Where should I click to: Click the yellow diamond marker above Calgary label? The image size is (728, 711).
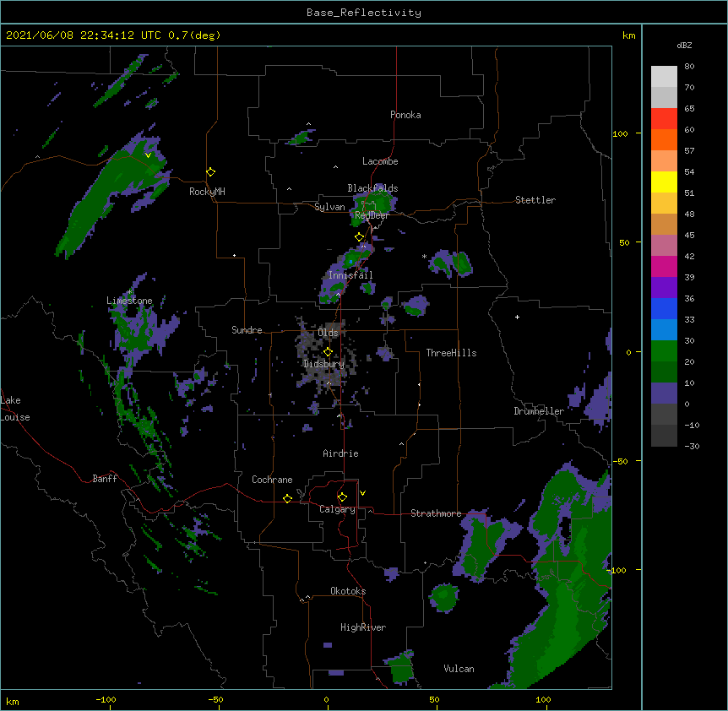click(342, 497)
